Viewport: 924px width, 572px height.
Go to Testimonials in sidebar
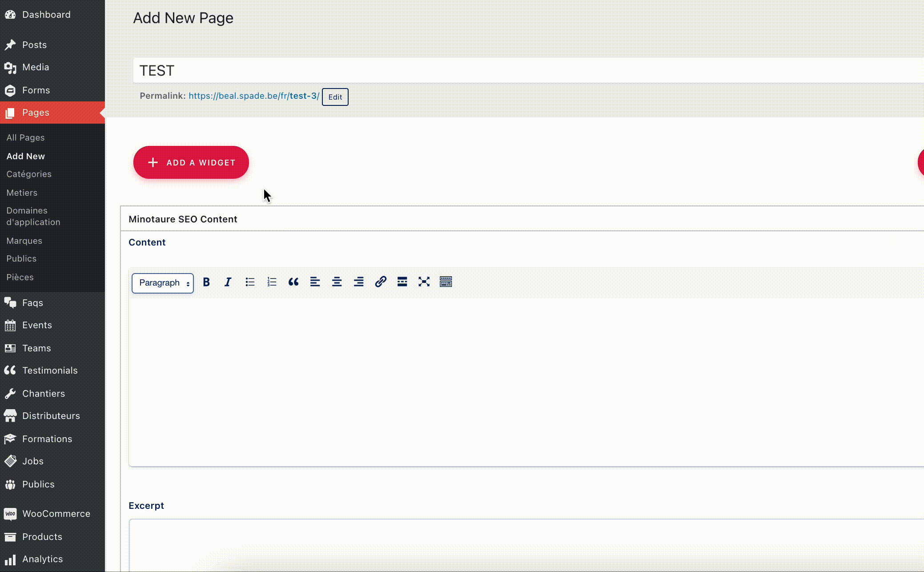[x=50, y=371]
